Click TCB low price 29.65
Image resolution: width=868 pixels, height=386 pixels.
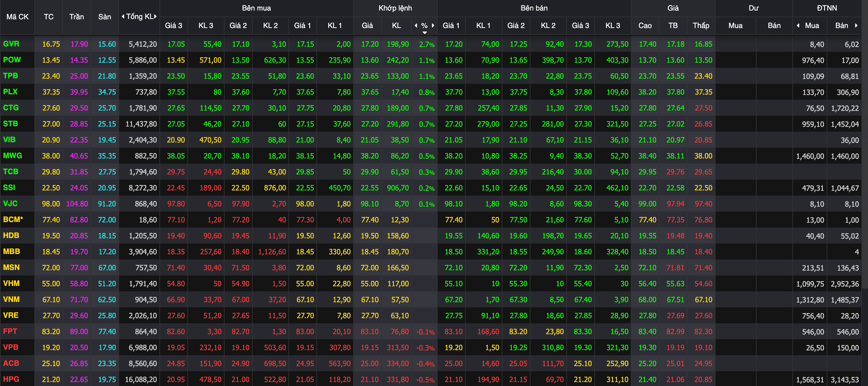point(703,172)
